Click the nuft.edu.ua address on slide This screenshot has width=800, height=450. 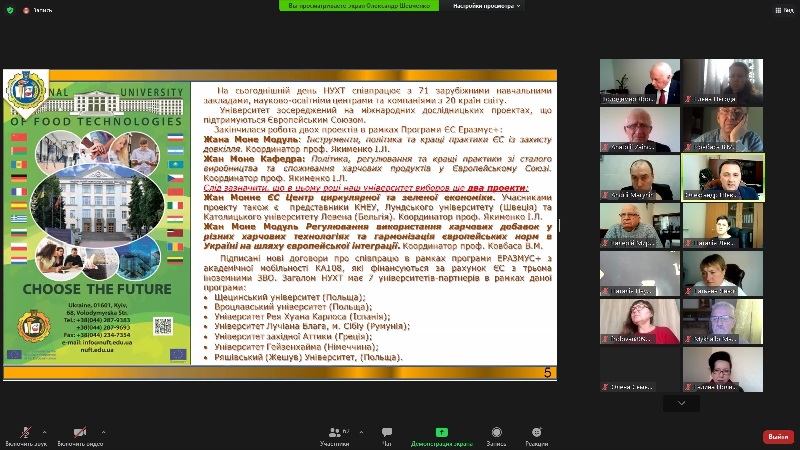[97, 350]
